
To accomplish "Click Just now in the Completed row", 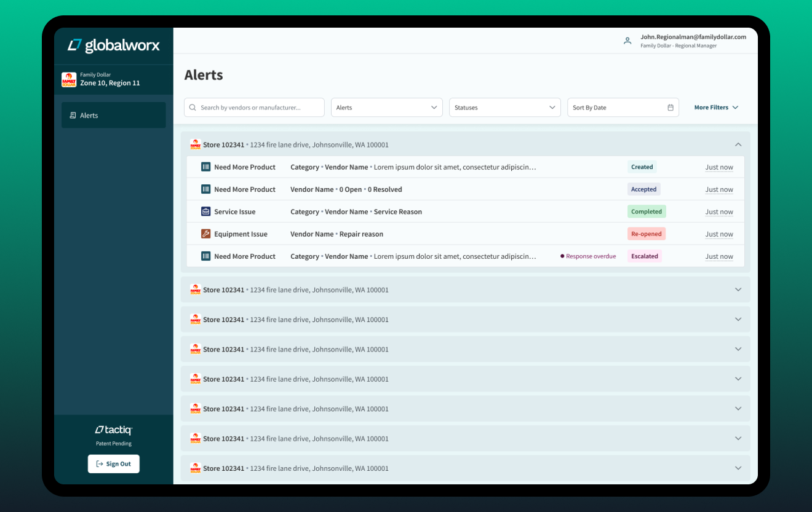I will (719, 212).
